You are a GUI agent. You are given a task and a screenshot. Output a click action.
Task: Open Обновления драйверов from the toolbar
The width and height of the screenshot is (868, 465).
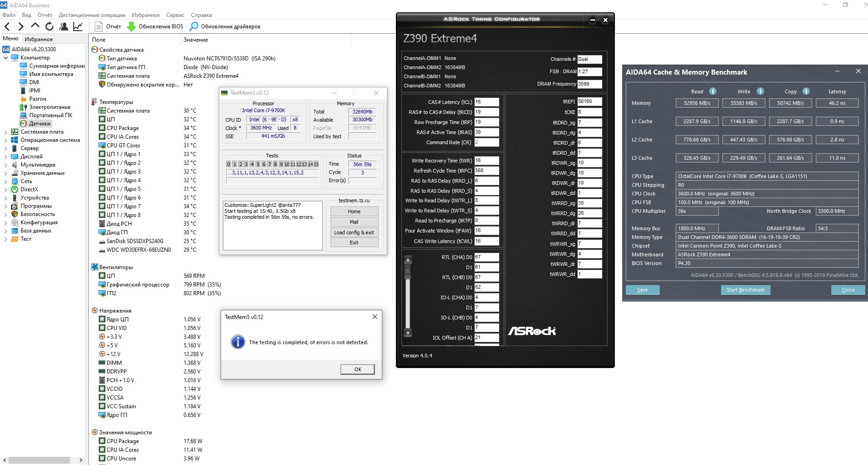pos(225,27)
